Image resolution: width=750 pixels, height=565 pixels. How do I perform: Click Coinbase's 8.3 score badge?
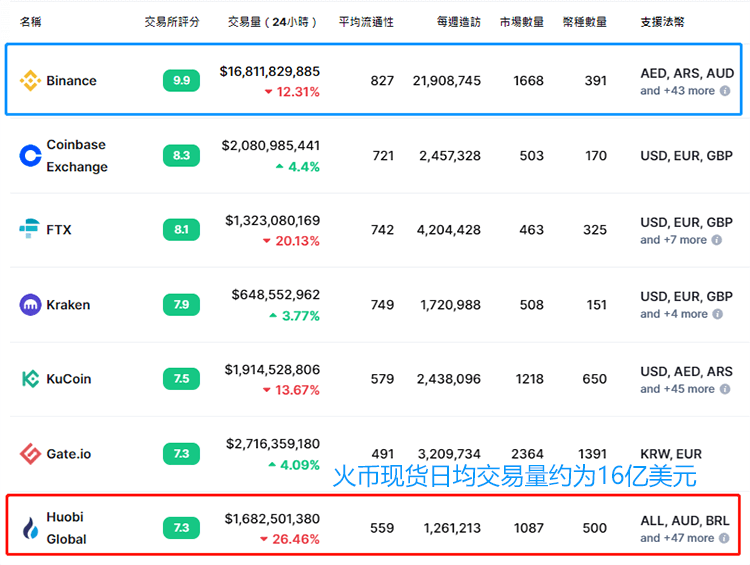[181, 155]
